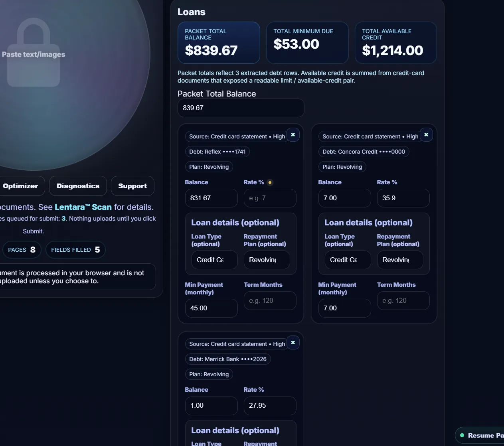Screen dimensions: 504x446
Task: Open Repayment Plan dropdown on Concora card
Action: point(400,260)
